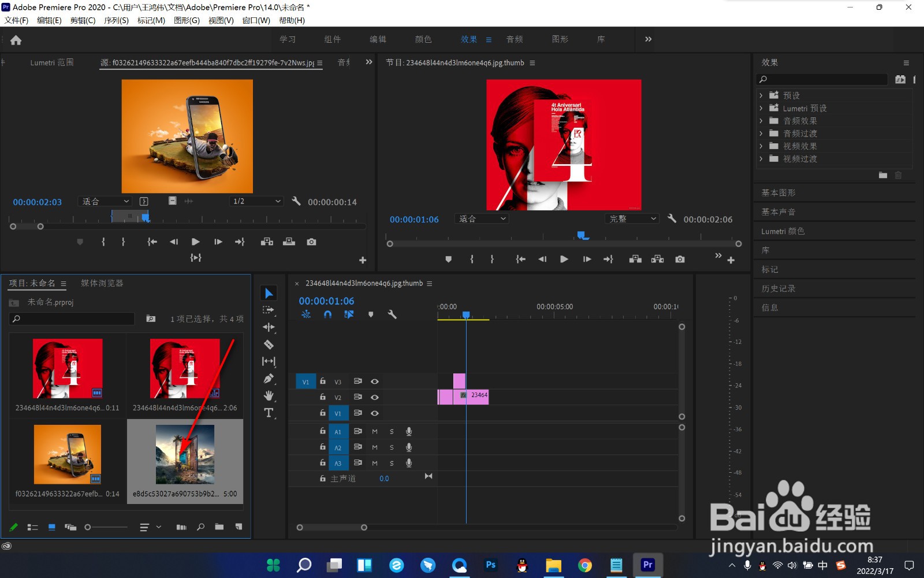Export frame from Program monitor

click(x=680, y=260)
